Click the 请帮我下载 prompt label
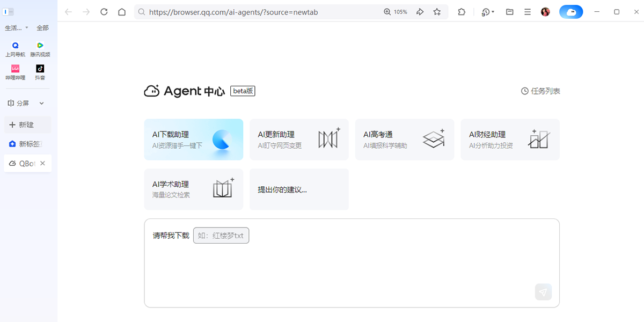The width and height of the screenshot is (644, 322). pos(171,236)
